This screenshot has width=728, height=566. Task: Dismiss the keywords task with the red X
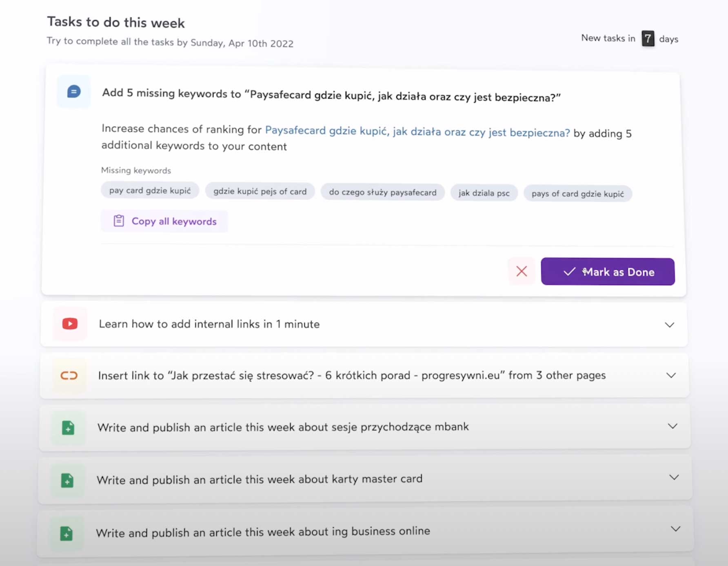tap(522, 271)
